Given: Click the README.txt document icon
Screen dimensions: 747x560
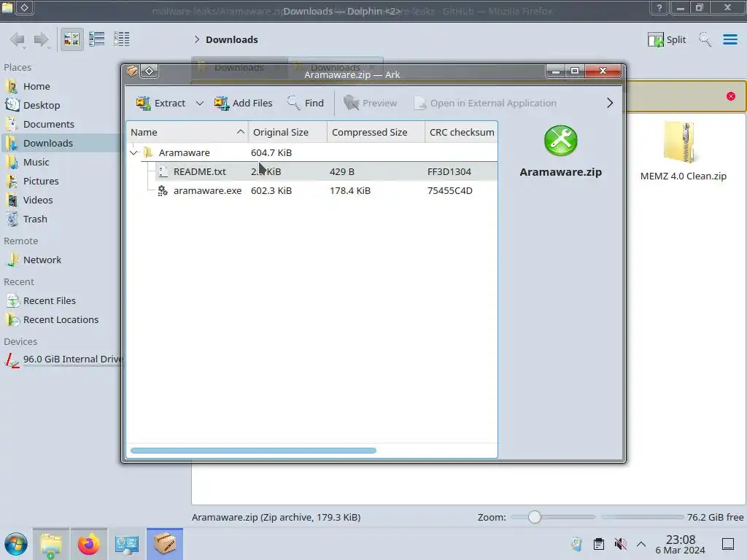Looking at the screenshot, I should point(163,171).
